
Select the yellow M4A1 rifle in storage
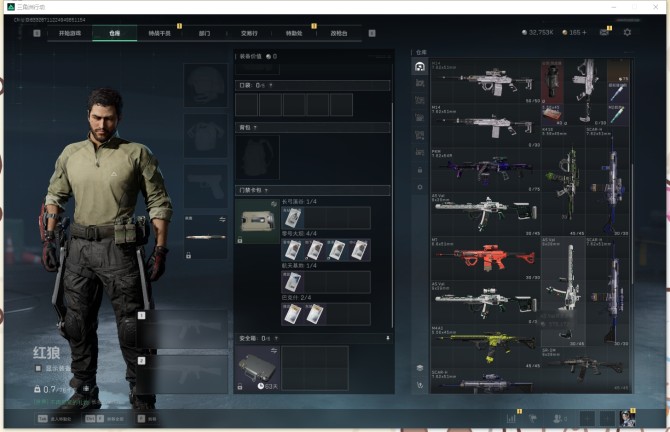pos(486,347)
